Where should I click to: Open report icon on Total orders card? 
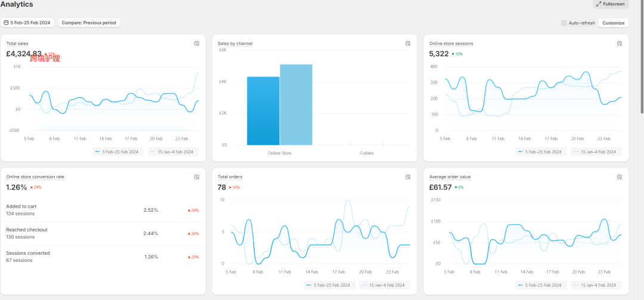click(408, 177)
